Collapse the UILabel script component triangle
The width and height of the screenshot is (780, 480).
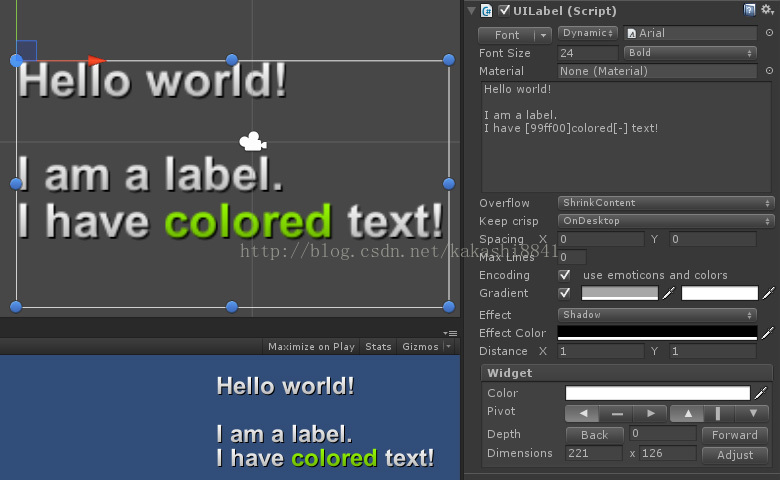[x=472, y=10]
